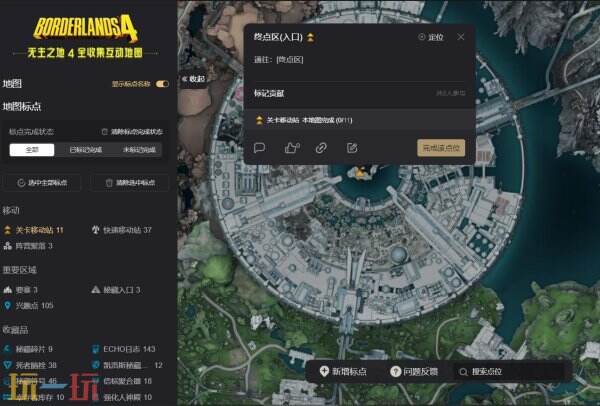Toggle the collectible category with count 12
The height and width of the screenshot is (406, 600).
point(127,365)
